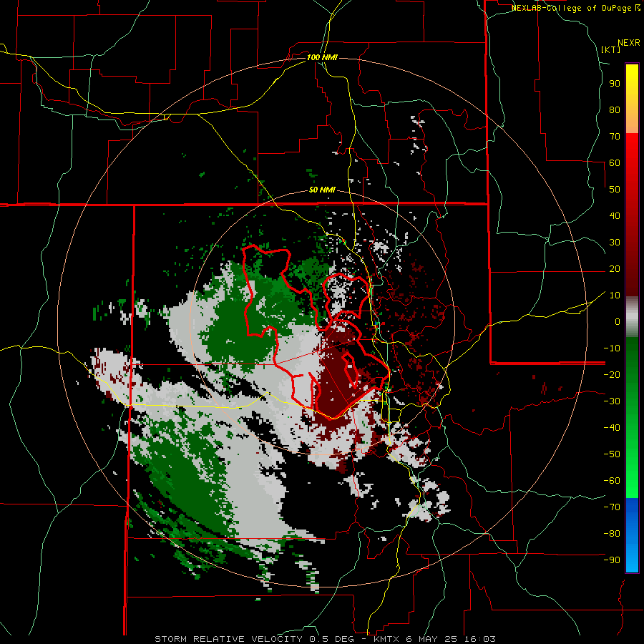Click the -90 value on the velocity scale
Viewport: 644px width, 644px height.
pos(612,560)
